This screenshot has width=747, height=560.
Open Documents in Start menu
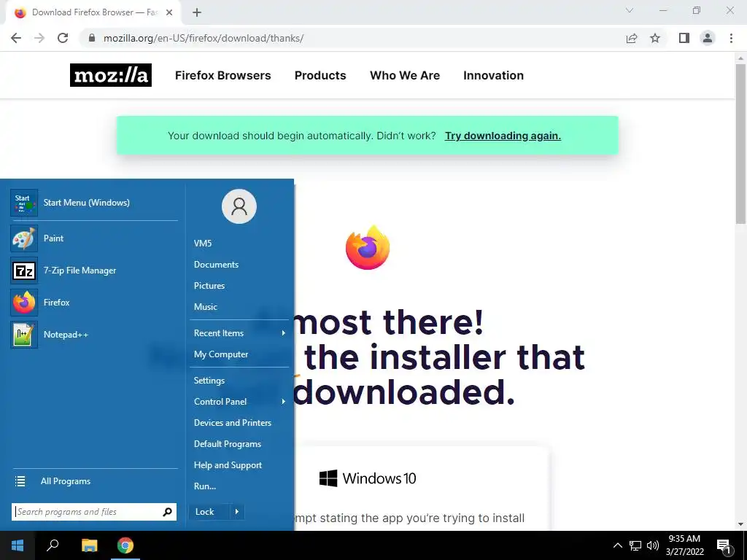pos(216,265)
